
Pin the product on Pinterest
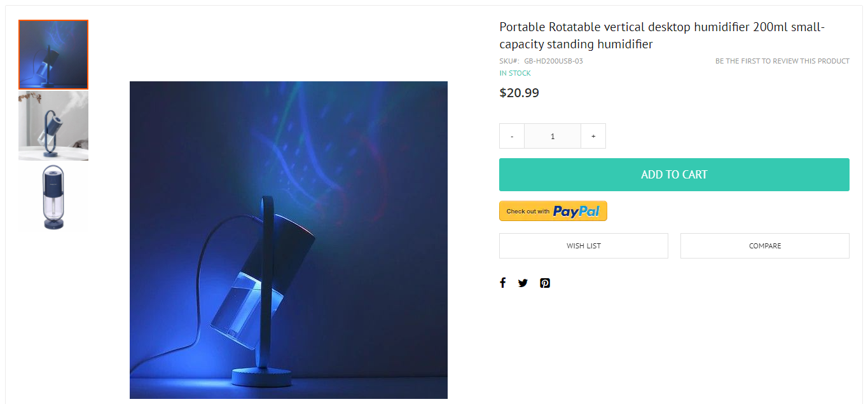545,283
